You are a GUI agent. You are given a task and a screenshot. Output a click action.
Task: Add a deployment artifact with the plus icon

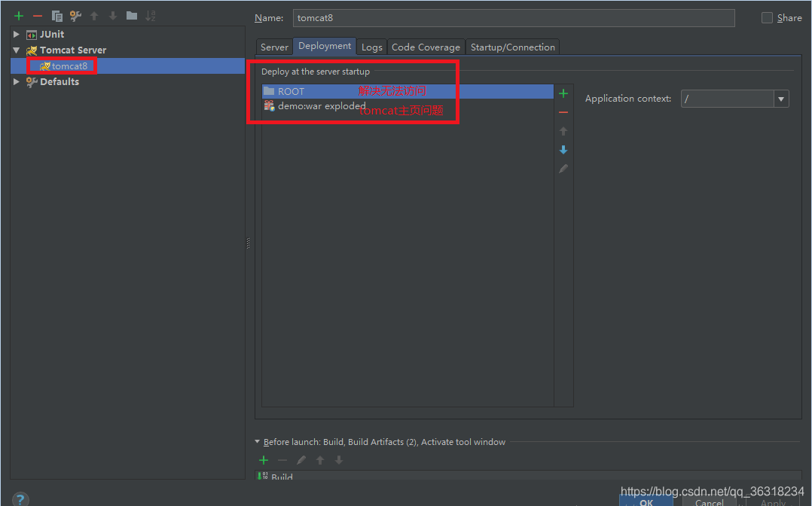pyautogui.click(x=563, y=93)
